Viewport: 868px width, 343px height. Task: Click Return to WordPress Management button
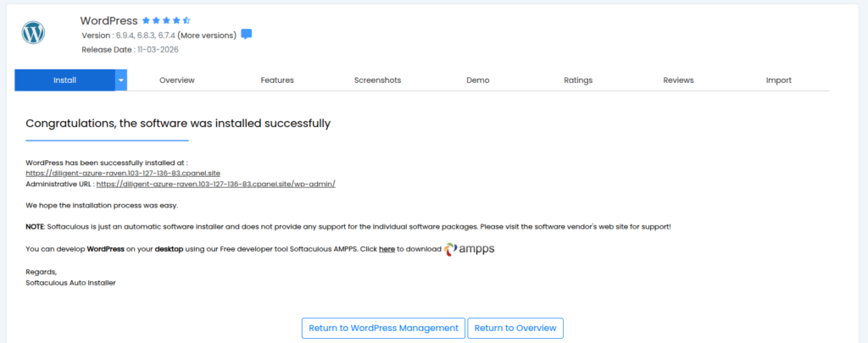coord(384,328)
